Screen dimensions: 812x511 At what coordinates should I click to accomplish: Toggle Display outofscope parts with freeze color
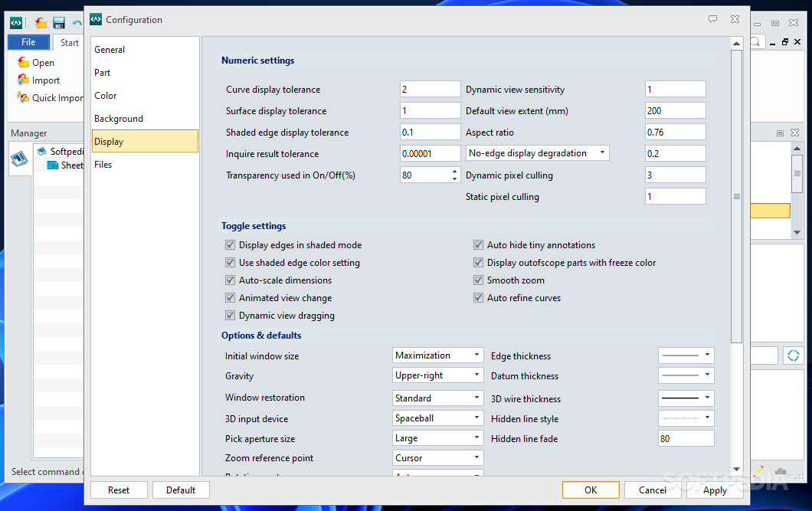click(x=478, y=263)
